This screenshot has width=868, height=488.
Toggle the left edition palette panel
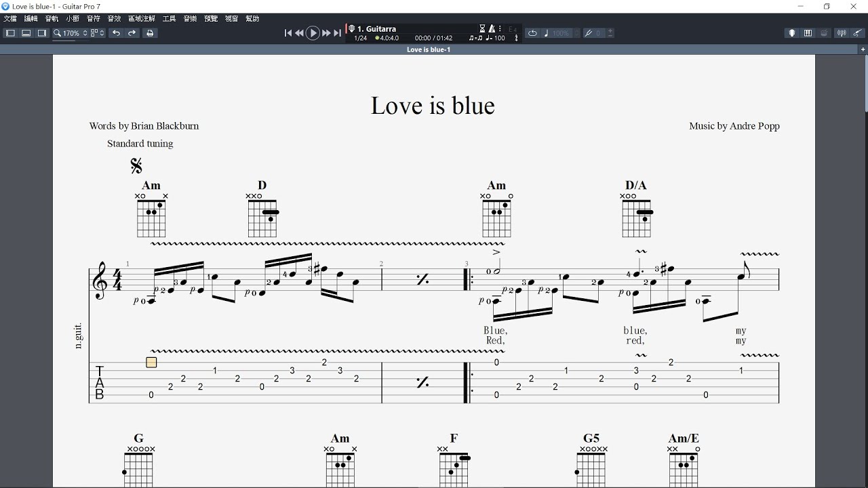(x=10, y=33)
